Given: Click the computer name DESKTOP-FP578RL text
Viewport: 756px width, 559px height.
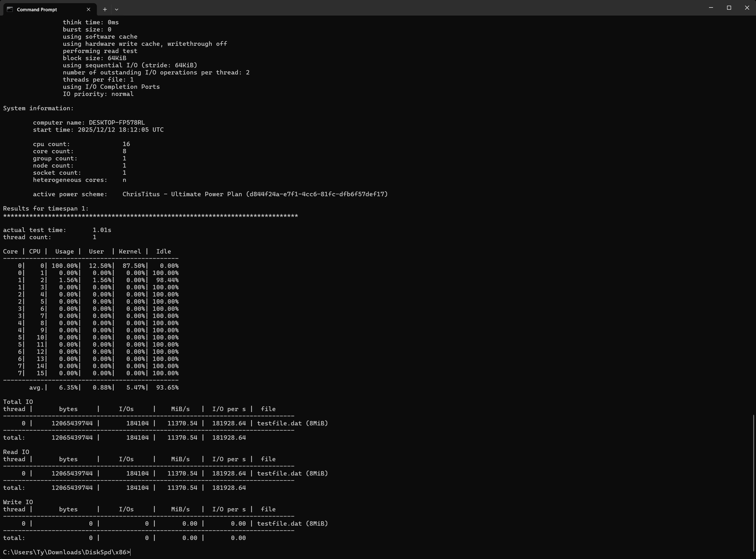Looking at the screenshot, I should (116, 123).
